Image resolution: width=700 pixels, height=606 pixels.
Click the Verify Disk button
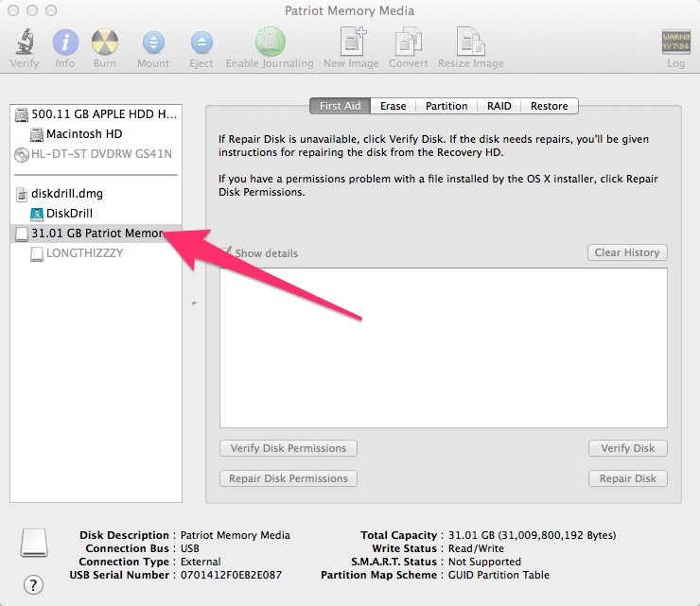click(x=628, y=448)
